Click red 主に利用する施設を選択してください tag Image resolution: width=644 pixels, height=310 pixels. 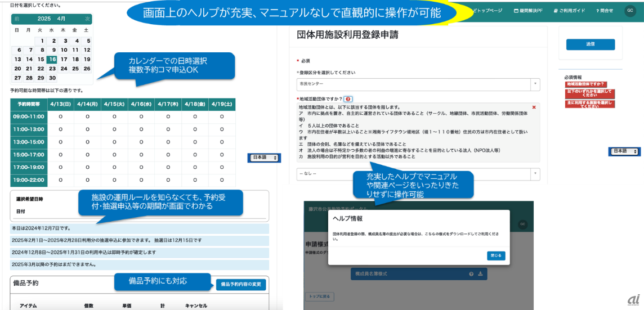pyautogui.click(x=589, y=104)
